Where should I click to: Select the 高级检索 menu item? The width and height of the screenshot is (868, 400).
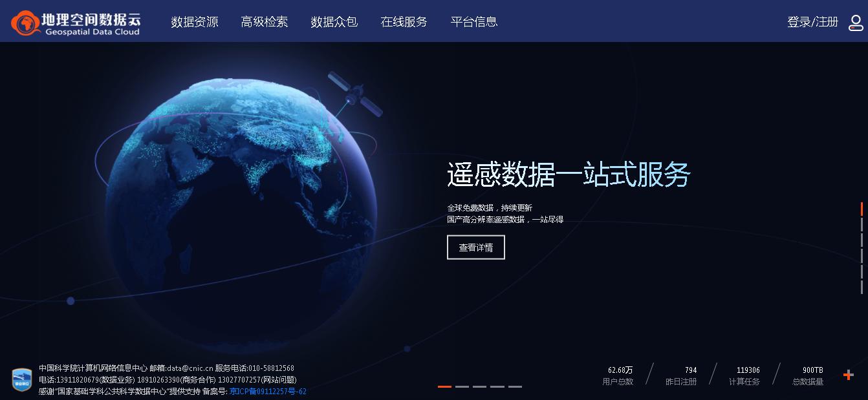coord(264,21)
